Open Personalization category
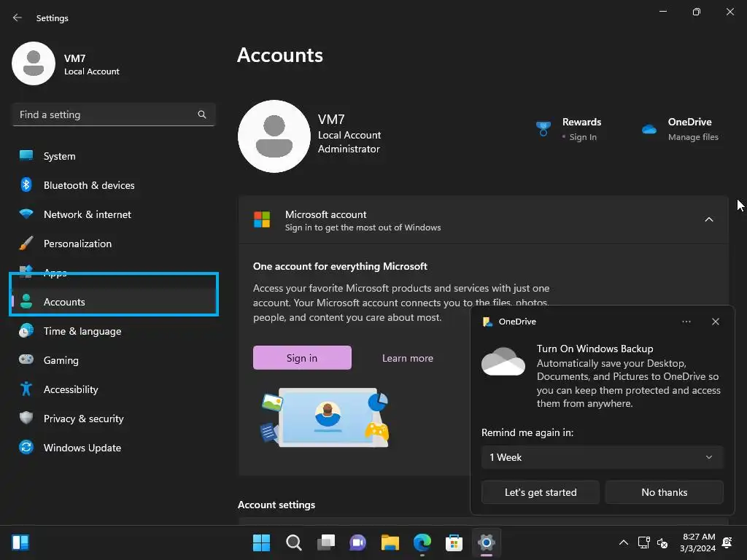The image size is (747, 560). [113, 244]
